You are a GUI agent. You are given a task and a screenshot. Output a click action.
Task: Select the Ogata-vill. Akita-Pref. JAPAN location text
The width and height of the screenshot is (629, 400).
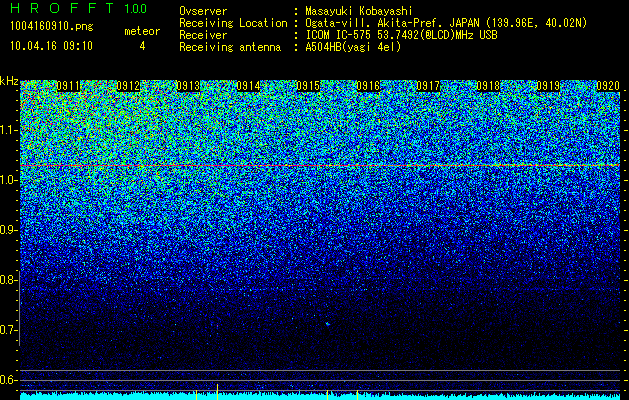point(446,23)
